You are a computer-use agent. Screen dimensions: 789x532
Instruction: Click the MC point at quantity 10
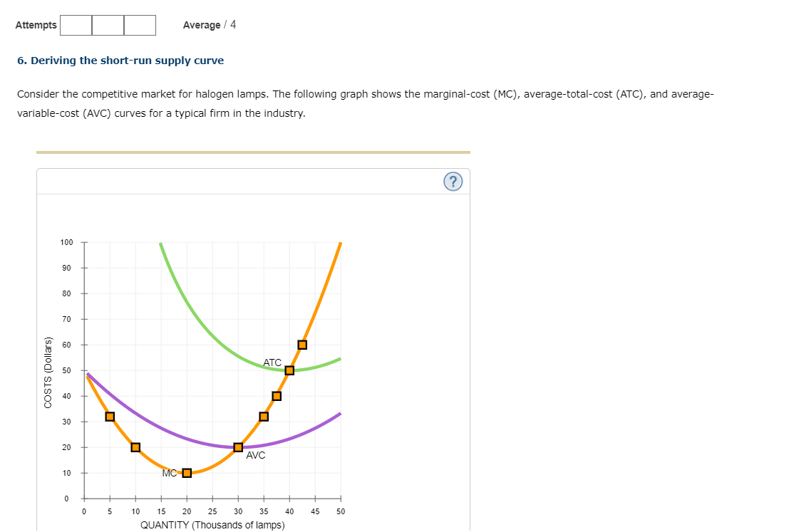click(x=135, y=447)
